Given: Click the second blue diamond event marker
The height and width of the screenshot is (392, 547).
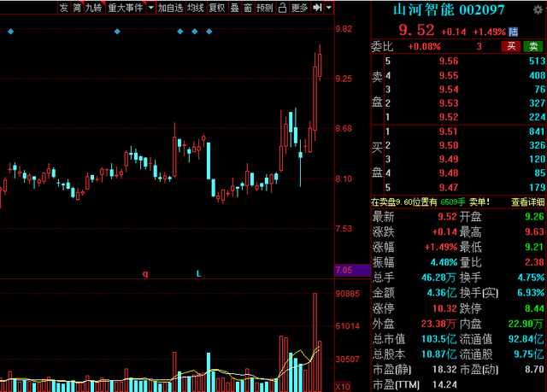Looking at the screenshot, I should click(x=117, y=32).
